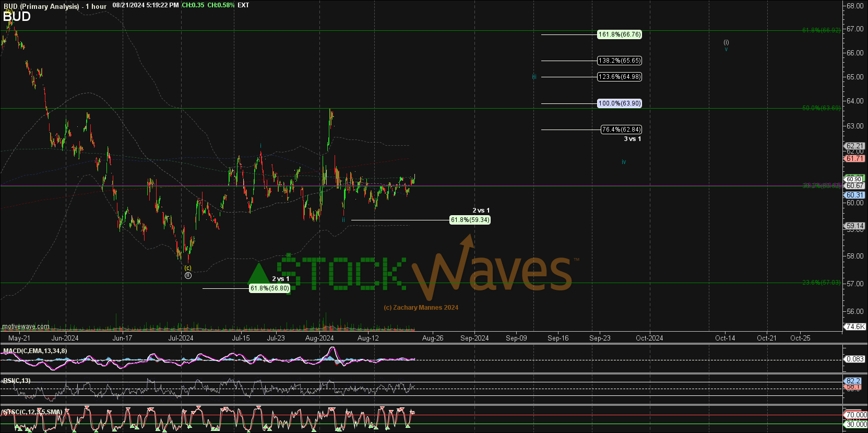Select the 100.0%(63.90) extension label
Viewport: 868px width, 433px height.
pyautogui.click(x=620, y=103)
